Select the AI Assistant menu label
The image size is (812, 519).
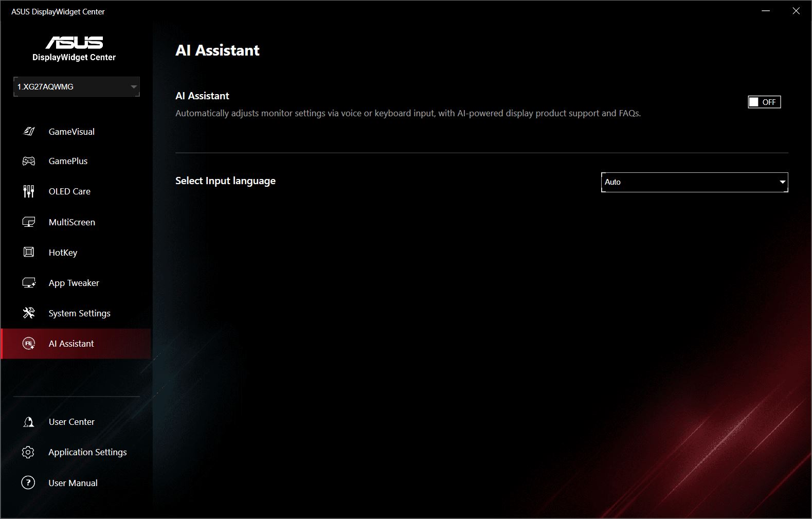coord(71,344)
